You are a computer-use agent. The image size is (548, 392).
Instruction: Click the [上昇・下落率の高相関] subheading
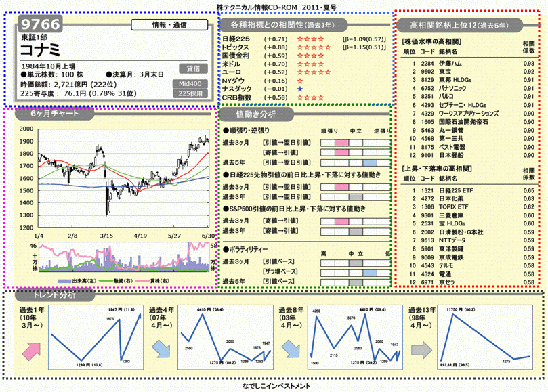(437, 169)
